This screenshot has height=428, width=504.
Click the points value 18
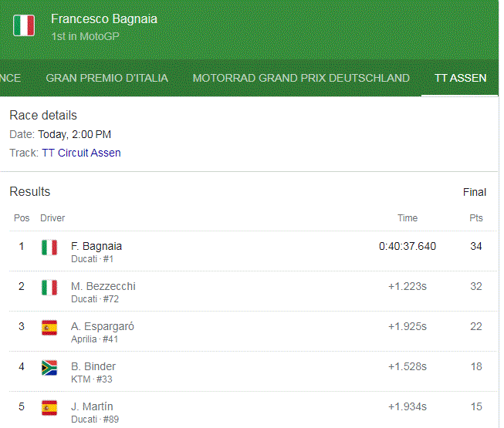tap(476, 366)
